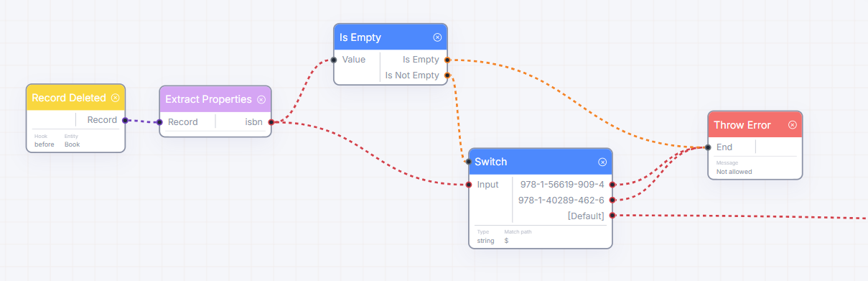Click Hook value 'before'
868x281 pixels.
point(45,144)
